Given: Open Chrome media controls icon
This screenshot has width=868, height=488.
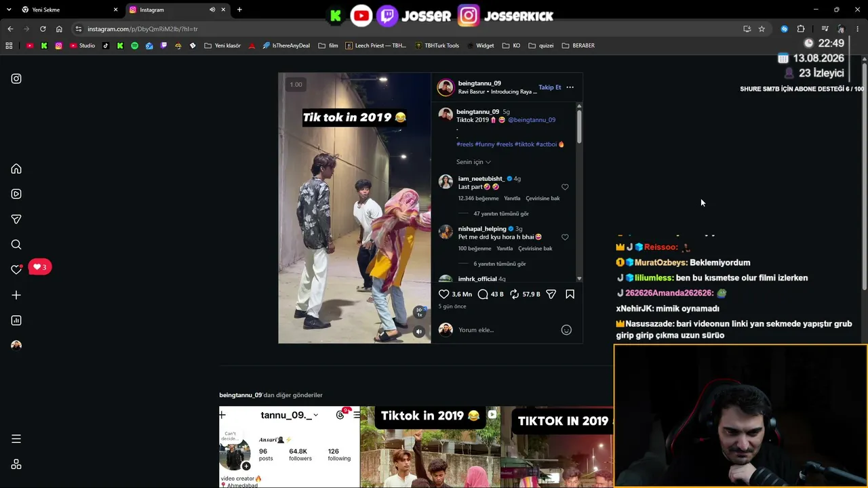Looking at the screenshot, I should 825,29.
